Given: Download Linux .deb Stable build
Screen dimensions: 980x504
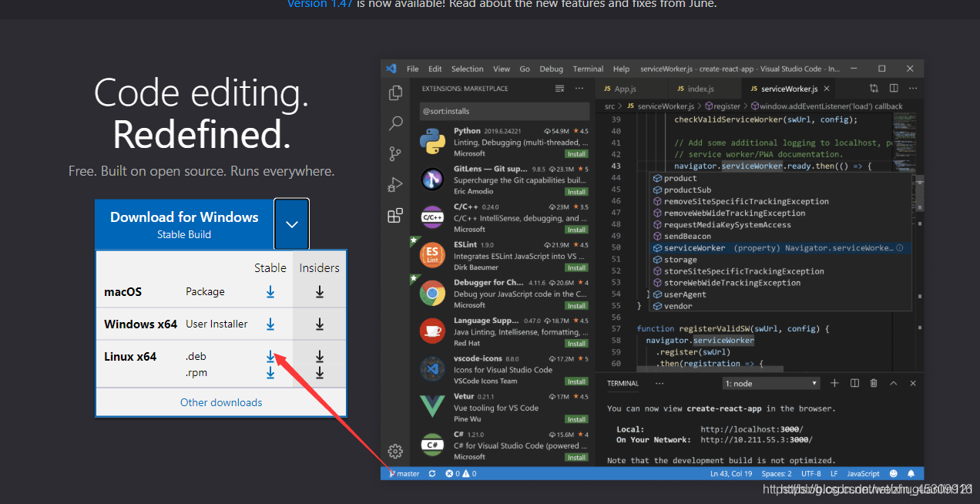Looking at the screenshot, I should (x=270, y=357).
